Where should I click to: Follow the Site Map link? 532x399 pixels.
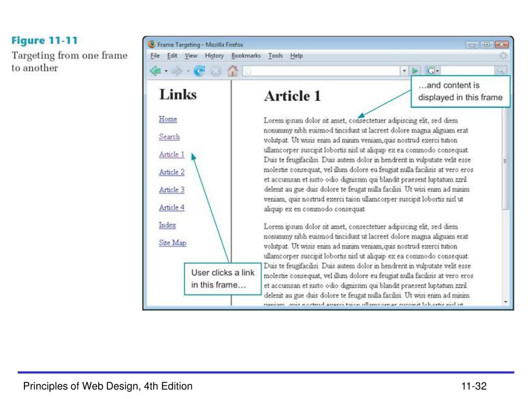tap(172, 243)
